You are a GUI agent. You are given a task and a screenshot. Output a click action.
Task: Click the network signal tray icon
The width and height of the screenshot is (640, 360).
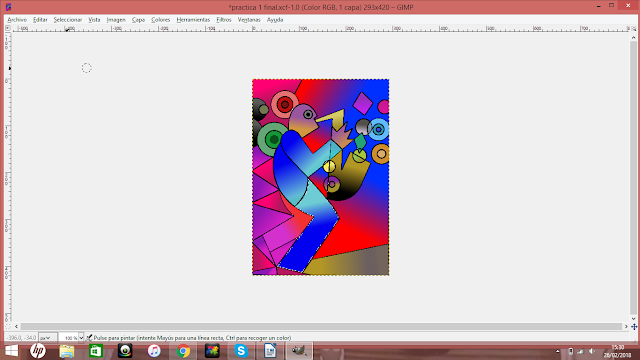click(x=580, y=351)
